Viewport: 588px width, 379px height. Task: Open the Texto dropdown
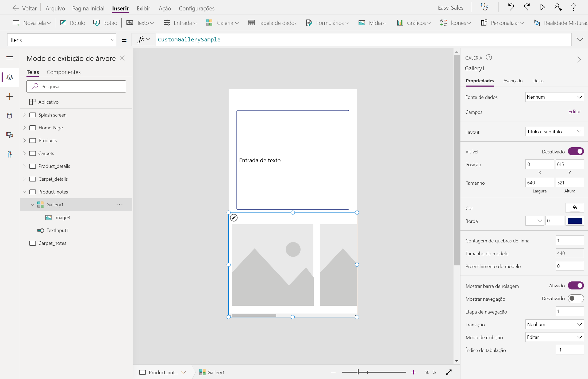[140, 23]
